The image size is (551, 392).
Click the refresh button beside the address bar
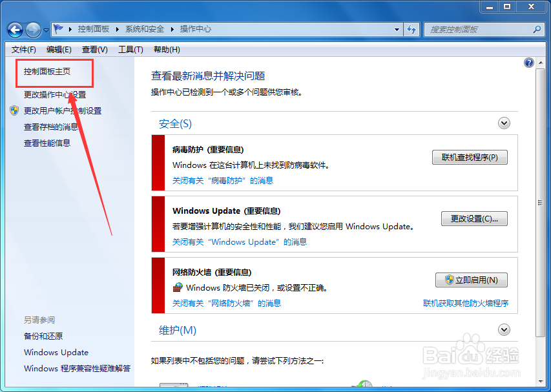pos(411,30)
